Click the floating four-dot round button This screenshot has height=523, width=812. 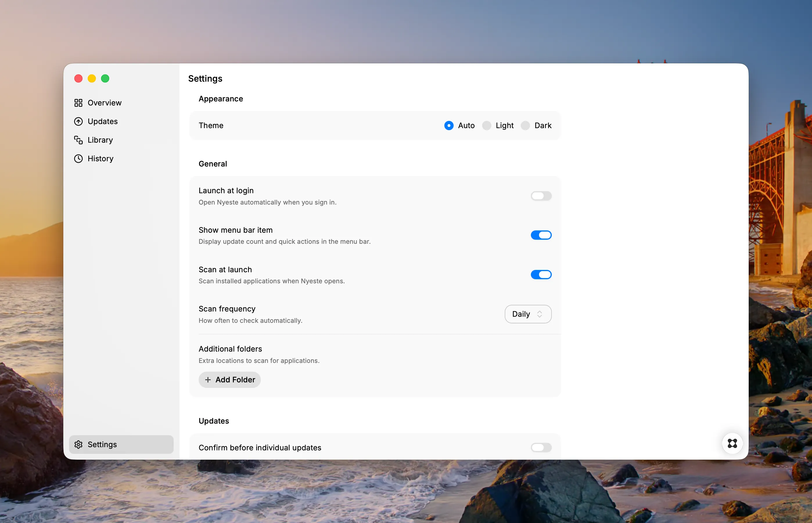point(732,443)
